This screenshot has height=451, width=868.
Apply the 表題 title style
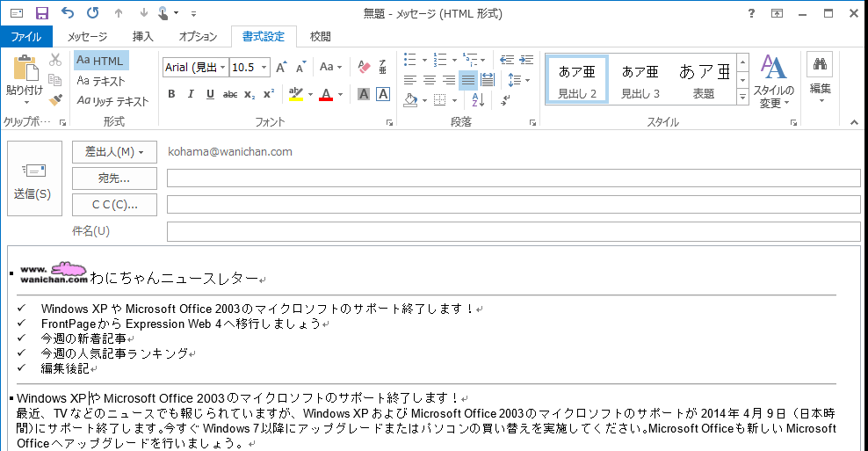coord(704,81)
